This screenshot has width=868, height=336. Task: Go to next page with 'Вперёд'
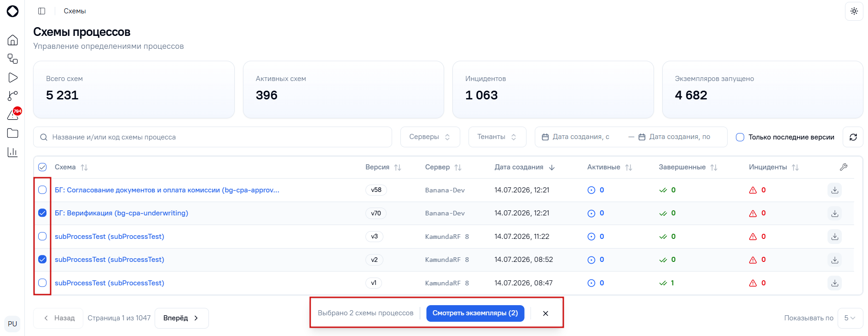click(x=181, y=318)
